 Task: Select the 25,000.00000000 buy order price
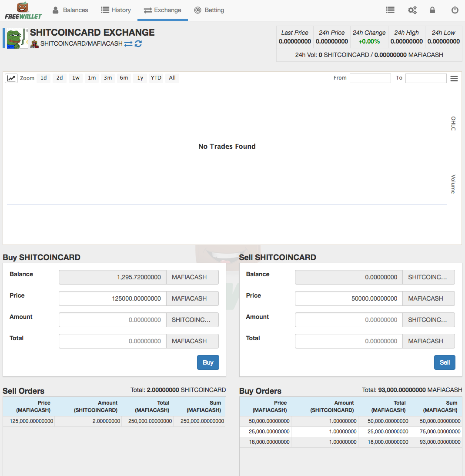[269, 432]
